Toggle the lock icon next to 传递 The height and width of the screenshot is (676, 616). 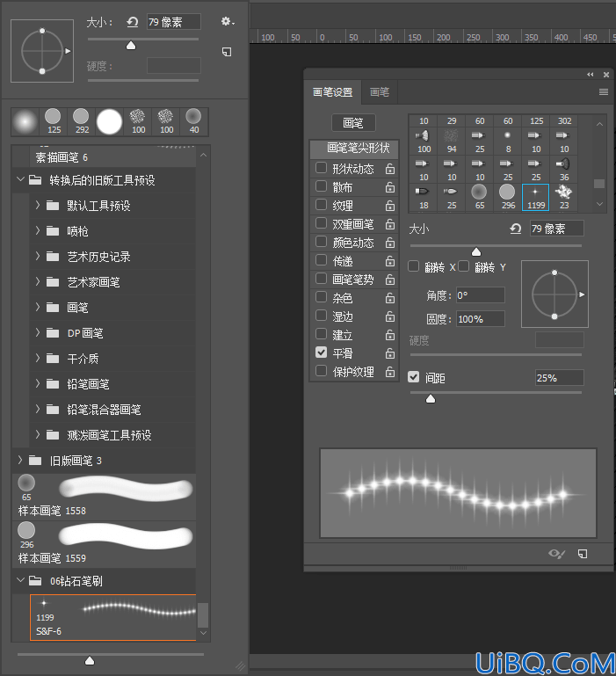[389, 261]
